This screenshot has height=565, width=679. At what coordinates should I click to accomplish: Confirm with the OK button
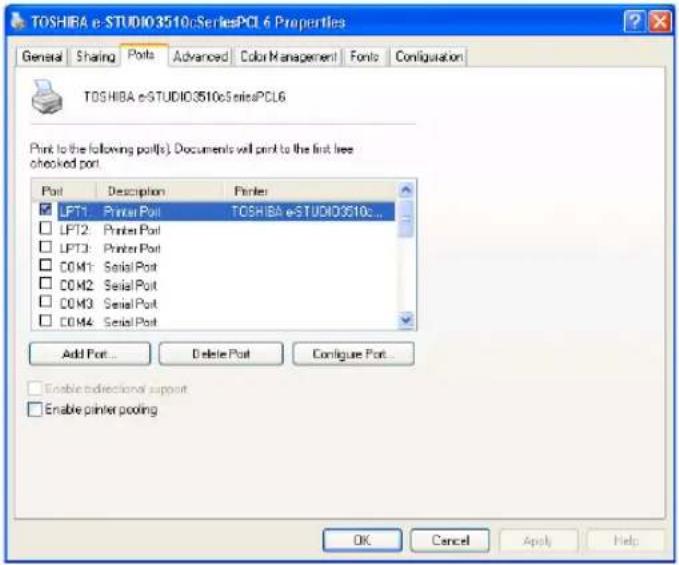[x=362, y=540]
